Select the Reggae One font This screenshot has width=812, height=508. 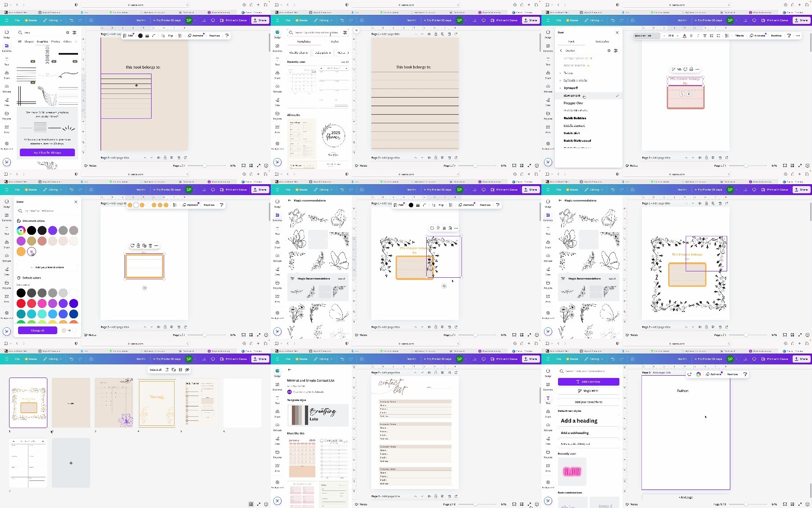coord(573,103)
